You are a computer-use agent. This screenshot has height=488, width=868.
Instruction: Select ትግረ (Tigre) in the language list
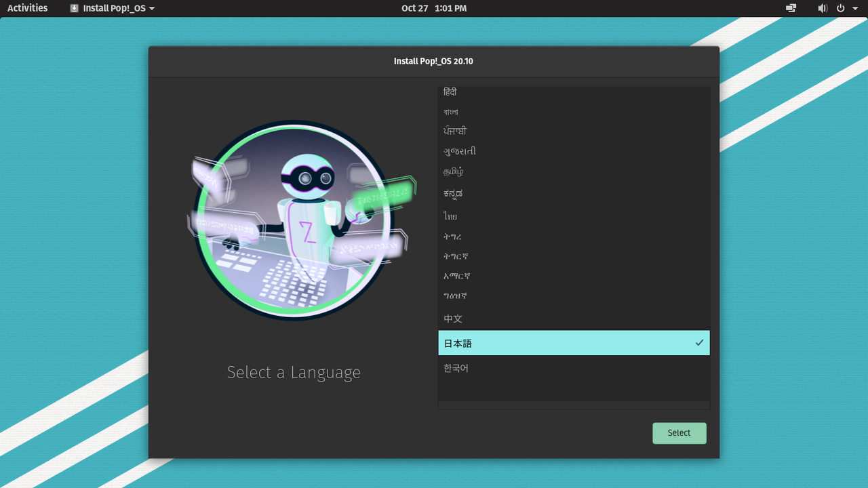click(x=574, y=237)
